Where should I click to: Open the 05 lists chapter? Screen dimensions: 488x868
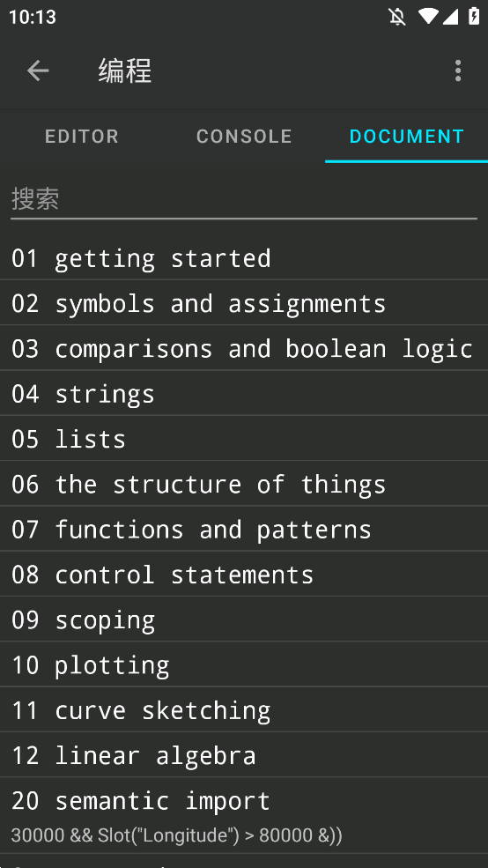pyautogui.click(x=244, y=439)
